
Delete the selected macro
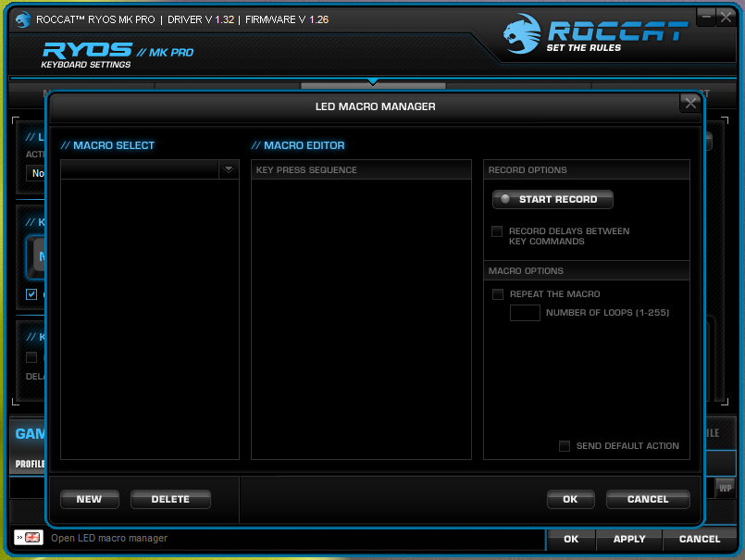[x=170, y=499]
